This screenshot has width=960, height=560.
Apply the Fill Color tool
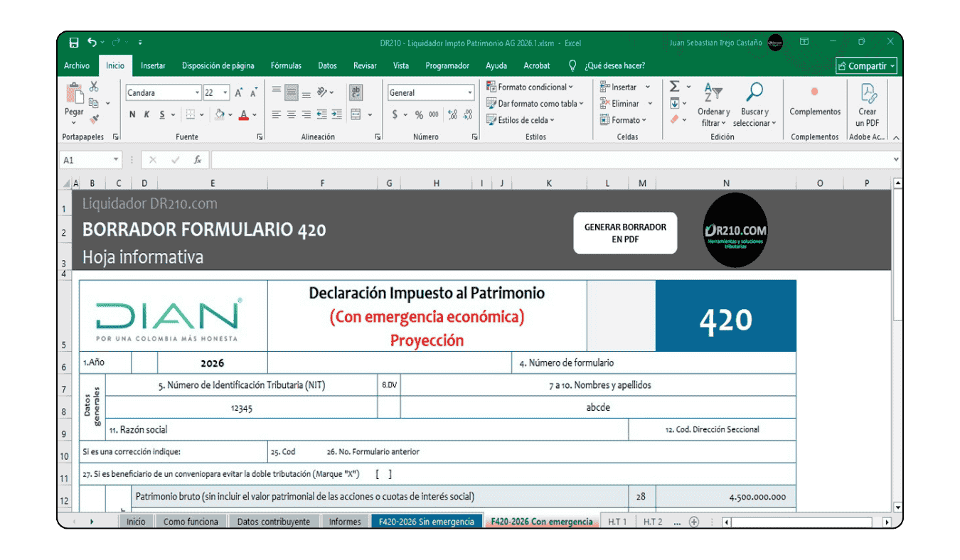coord(219,114)
